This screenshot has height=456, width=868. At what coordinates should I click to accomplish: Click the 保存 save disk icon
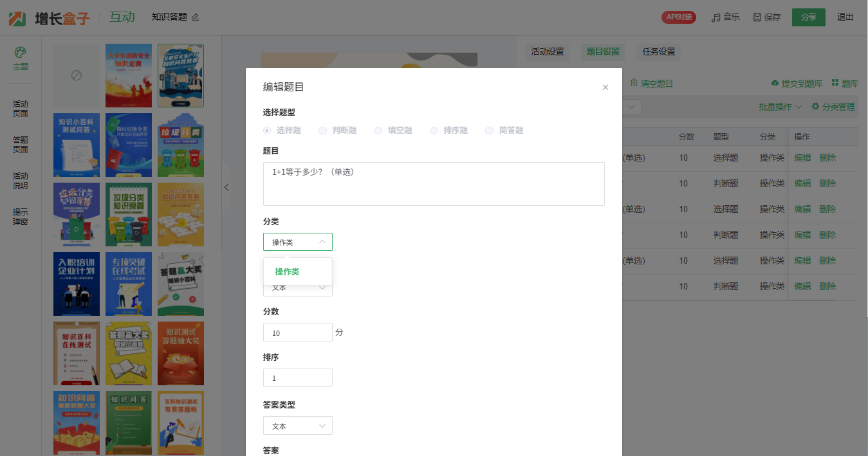coord(757,17)
